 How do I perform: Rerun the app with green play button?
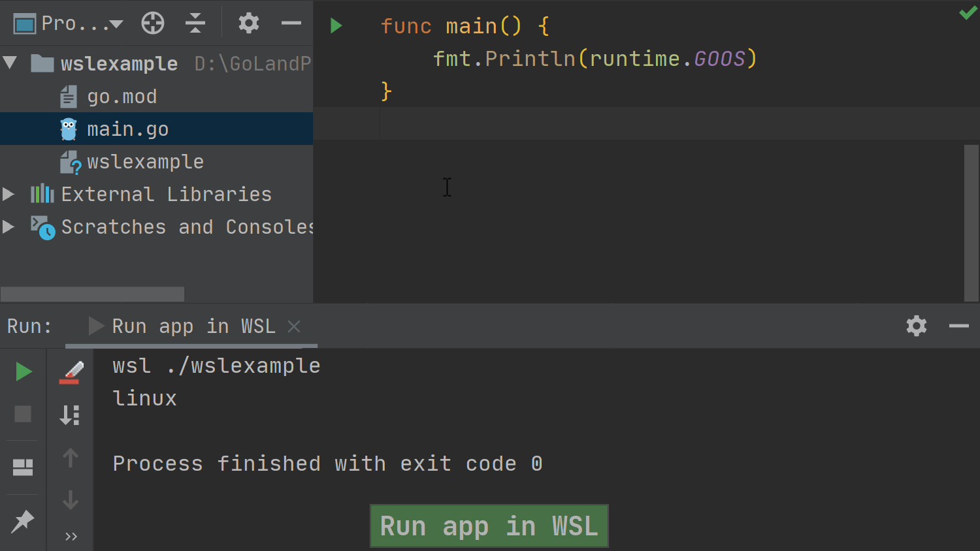(23, 371)
